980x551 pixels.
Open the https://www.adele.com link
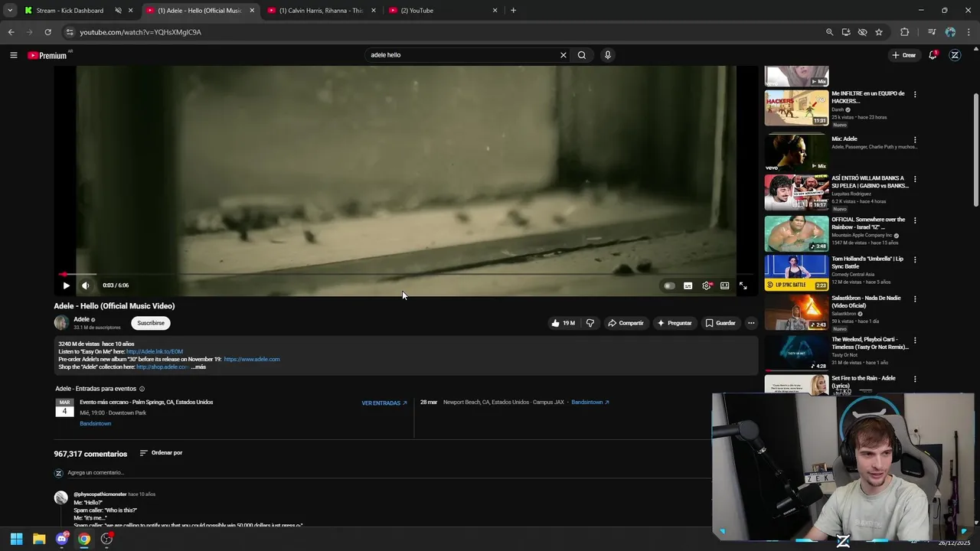pos(252,360)
